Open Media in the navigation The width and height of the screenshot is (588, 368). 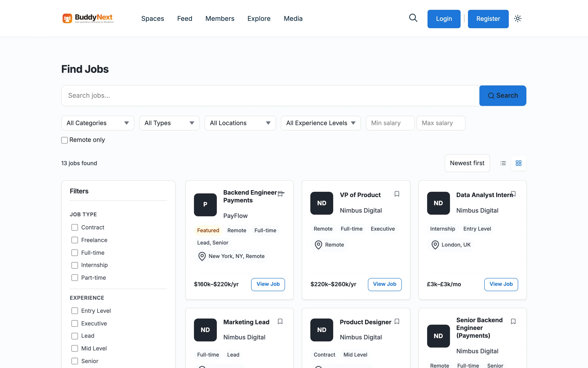point(293,18)
